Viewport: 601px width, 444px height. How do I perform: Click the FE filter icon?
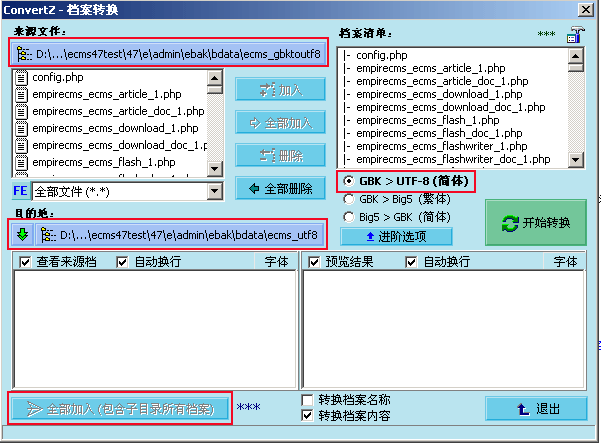click(x=20, y=190)
